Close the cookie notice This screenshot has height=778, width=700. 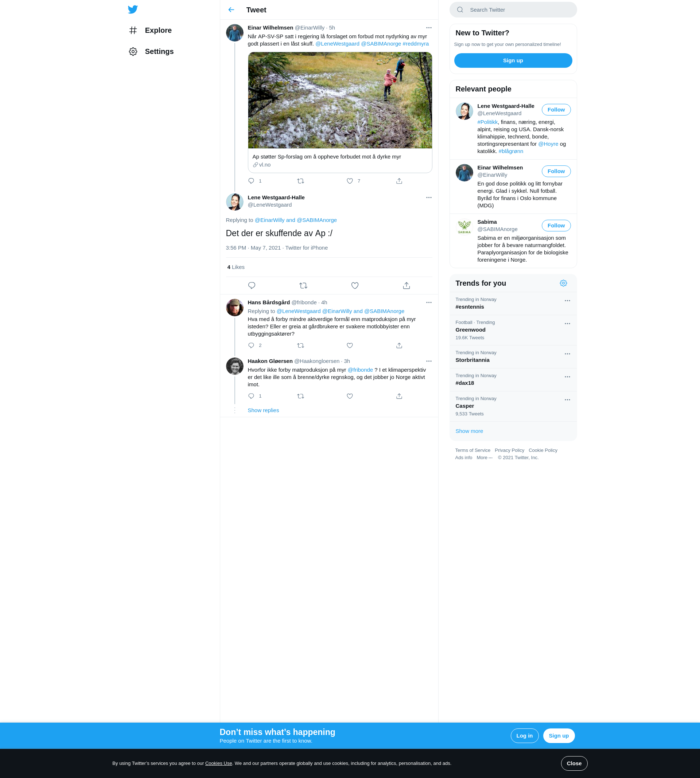(574, 763)
